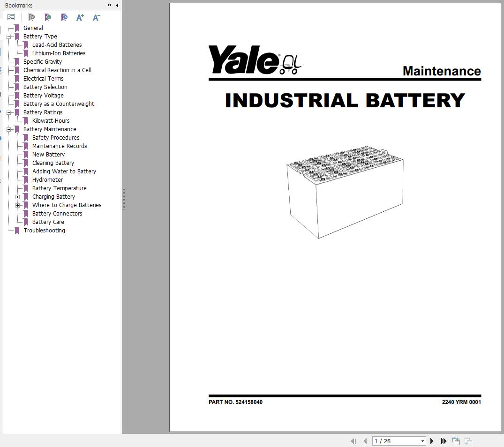
Task: Go to next page arrow
Action: [x=432, y=441]
